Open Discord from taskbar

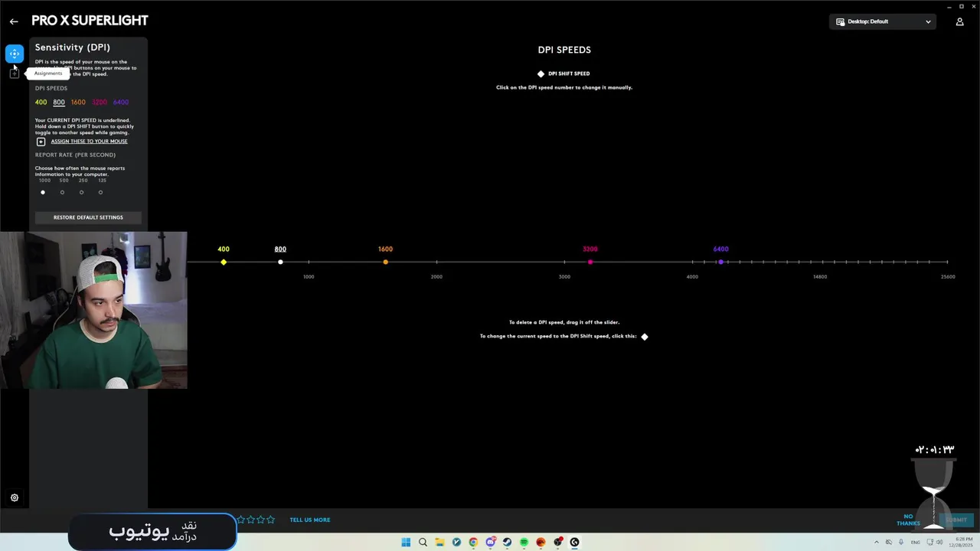pyautogui.click(x=490, y=543)
